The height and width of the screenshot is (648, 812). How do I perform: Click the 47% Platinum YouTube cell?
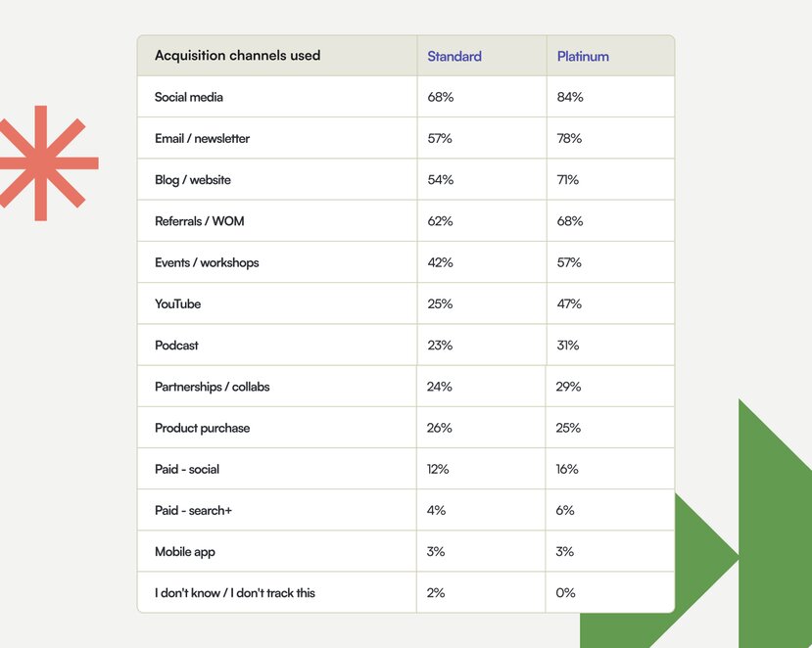[x=569, y=303]
